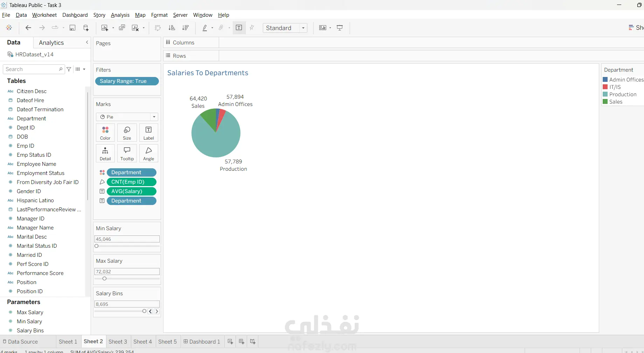Click the IT/IS color swatch in legend
The image size is (644, 353).
605,87
